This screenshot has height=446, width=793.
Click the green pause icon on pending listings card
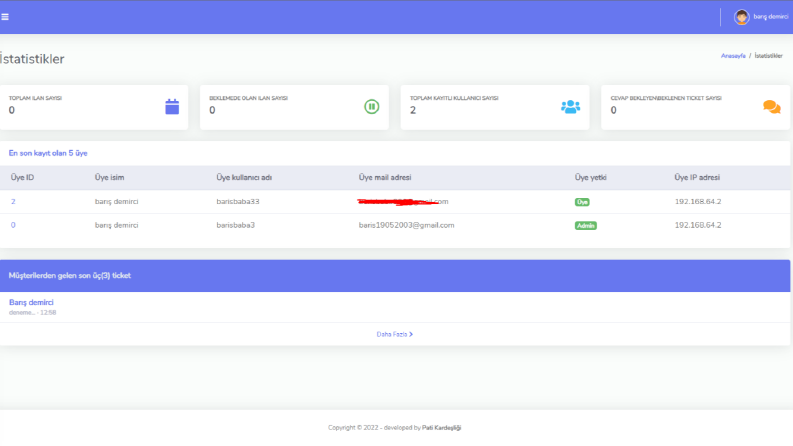372,107
